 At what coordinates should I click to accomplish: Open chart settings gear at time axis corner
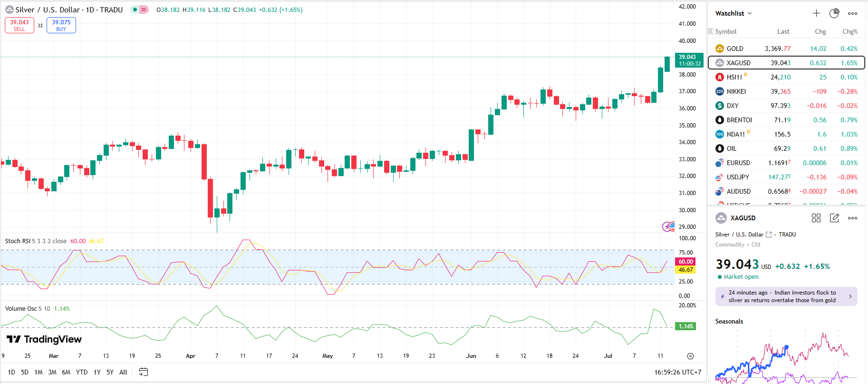(x=690, y=356)
